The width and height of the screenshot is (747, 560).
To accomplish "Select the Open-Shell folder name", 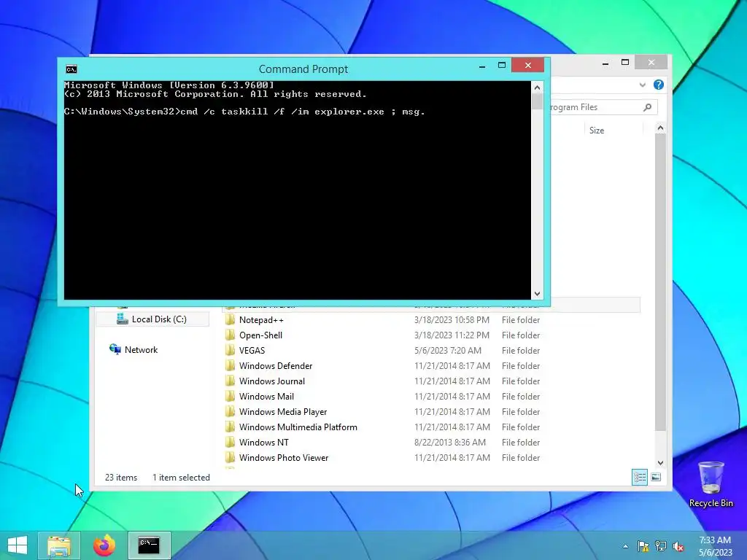I will coord(260,335).
